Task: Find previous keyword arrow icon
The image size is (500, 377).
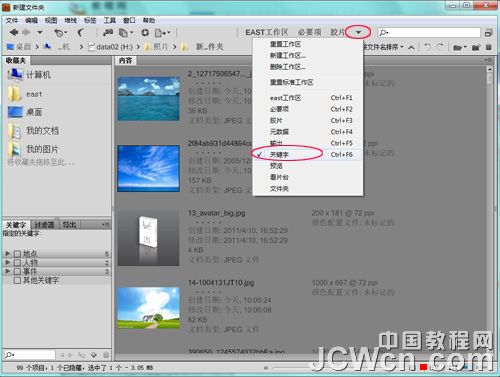Action: point(62,355)
